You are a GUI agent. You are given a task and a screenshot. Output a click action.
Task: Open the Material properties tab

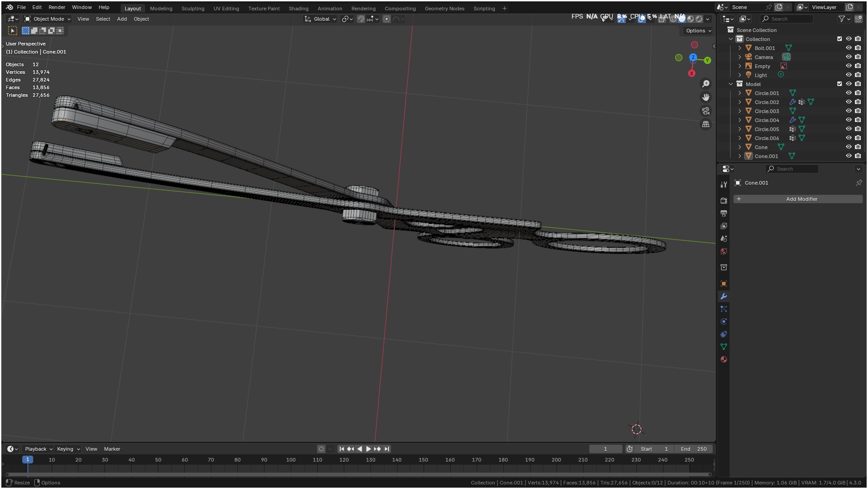point(724,359)
